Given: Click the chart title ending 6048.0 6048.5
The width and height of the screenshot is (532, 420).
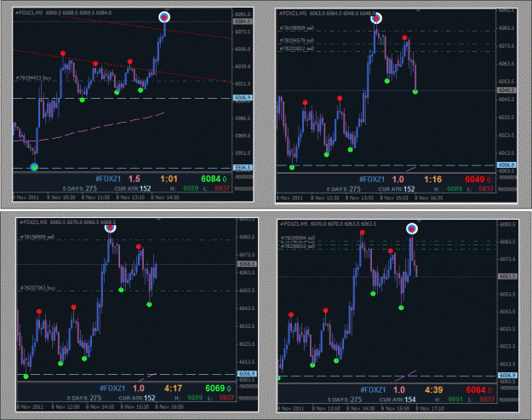Looking at the screenshot, I should coord(327,14).
